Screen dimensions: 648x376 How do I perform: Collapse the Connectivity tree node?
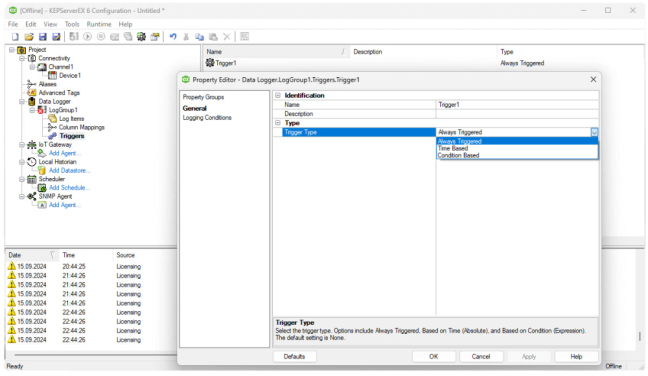(x=22, y=58)
